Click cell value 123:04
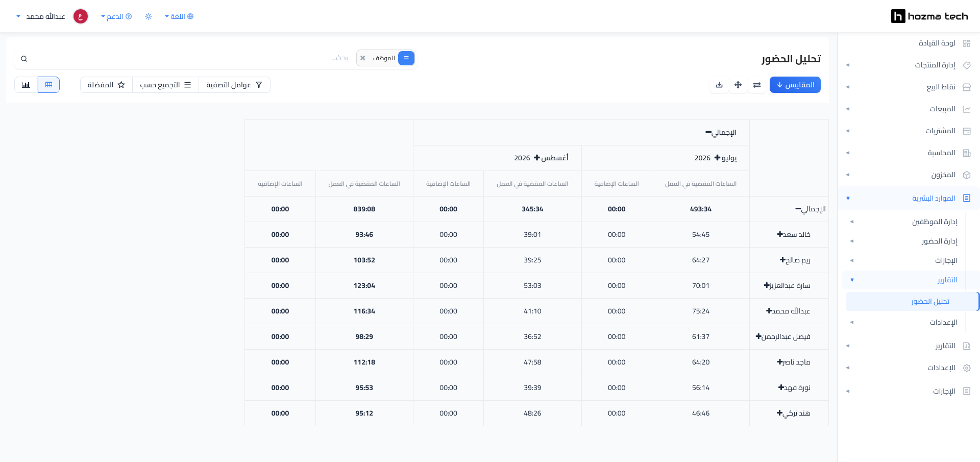 [x=364, y=286]
